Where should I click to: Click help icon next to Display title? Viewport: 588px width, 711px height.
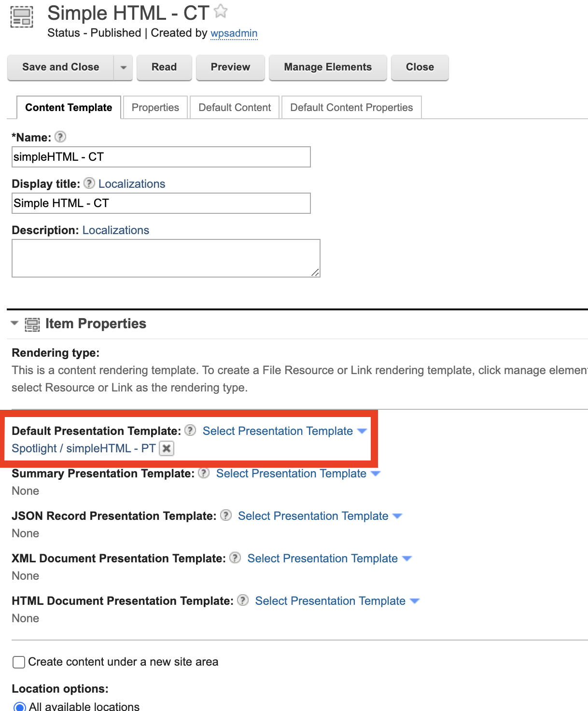[89, 183]
